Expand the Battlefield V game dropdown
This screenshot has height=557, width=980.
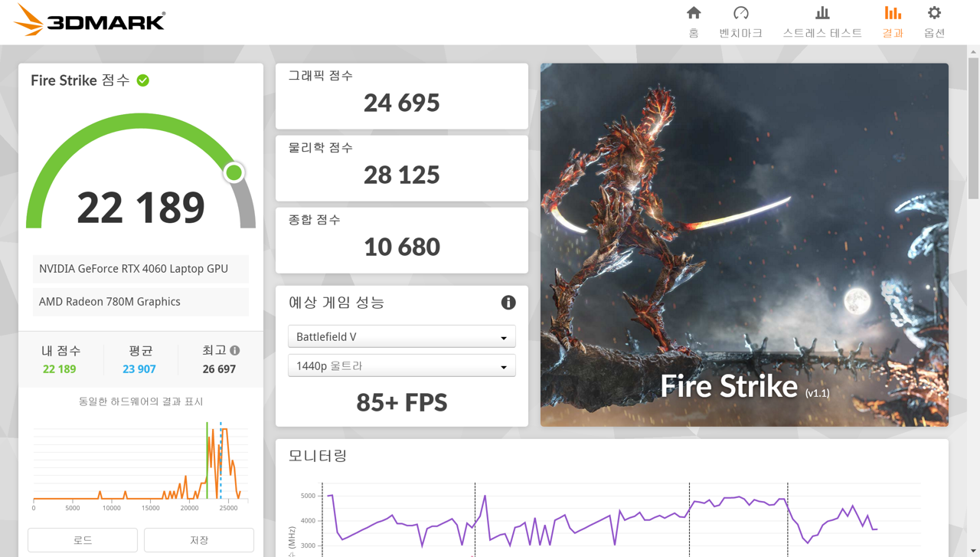tap(402, 337)
